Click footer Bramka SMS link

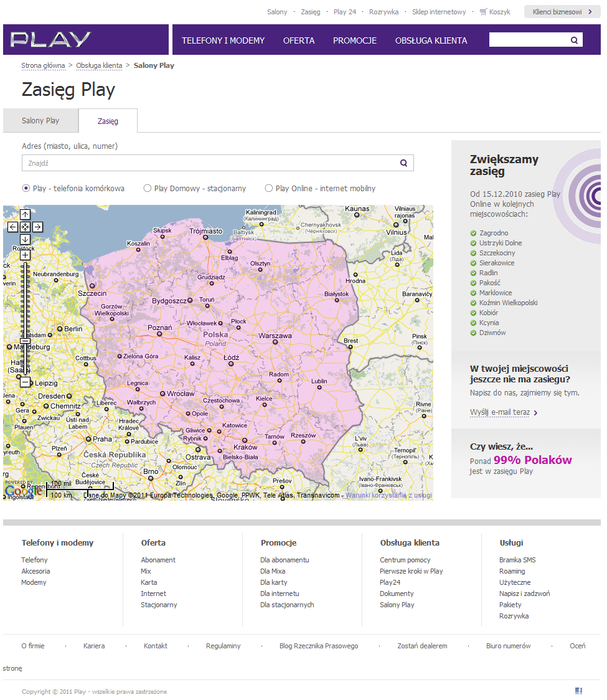517,560
